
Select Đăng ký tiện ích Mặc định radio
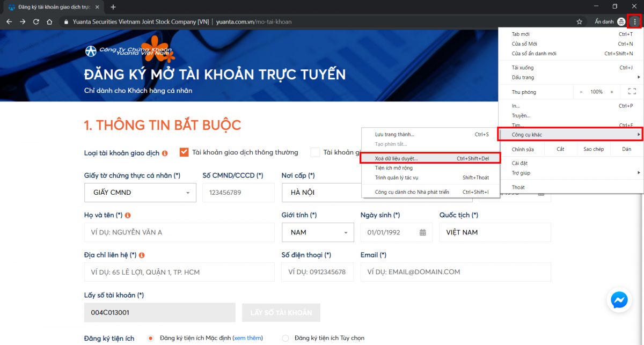click(x=150, y=338)
